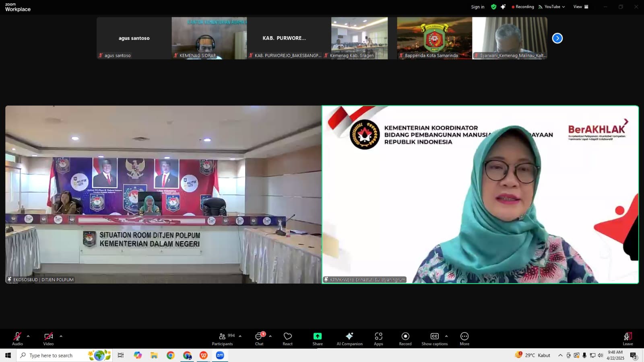
Task: Open the React emoji panel
Action: click(287, 338)
